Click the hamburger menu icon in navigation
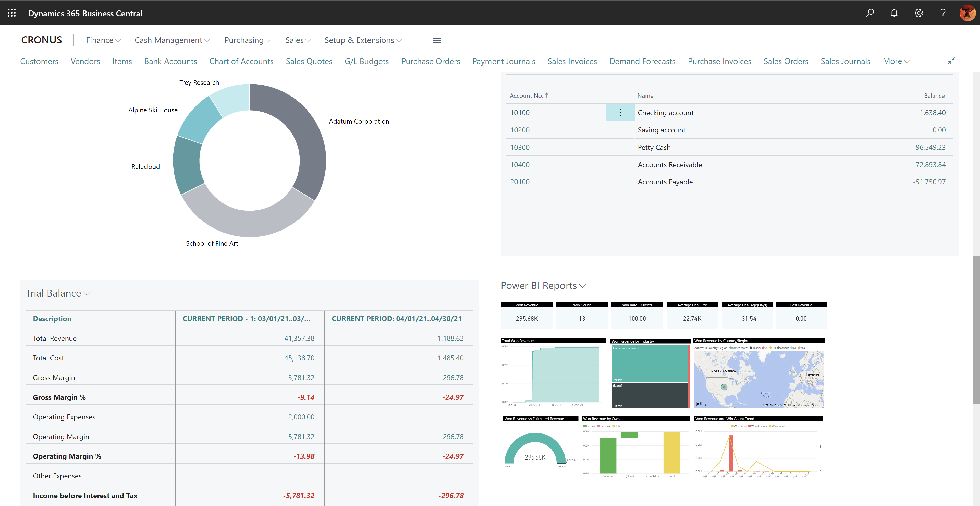Screen dimensions: 980x506 (x=436, y=40)
